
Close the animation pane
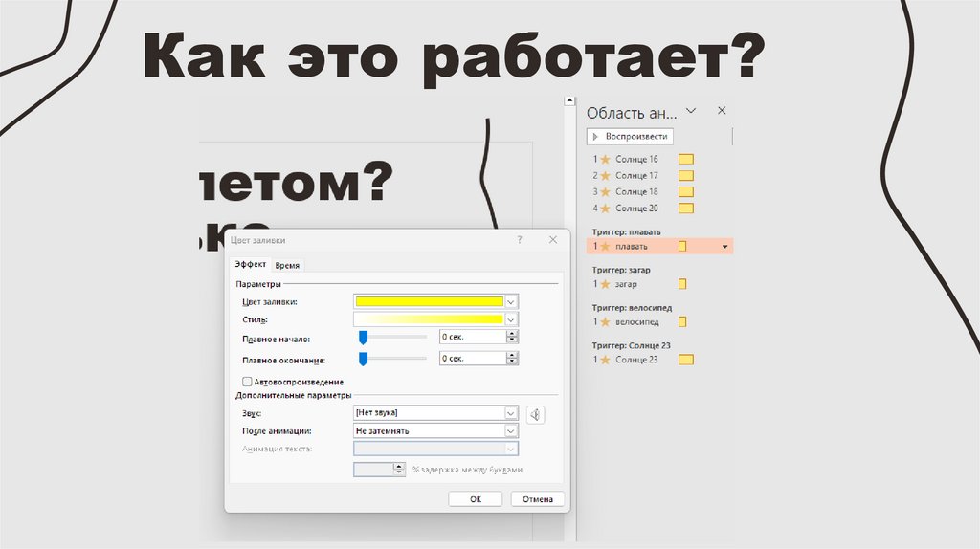click(x=722, y=111)
